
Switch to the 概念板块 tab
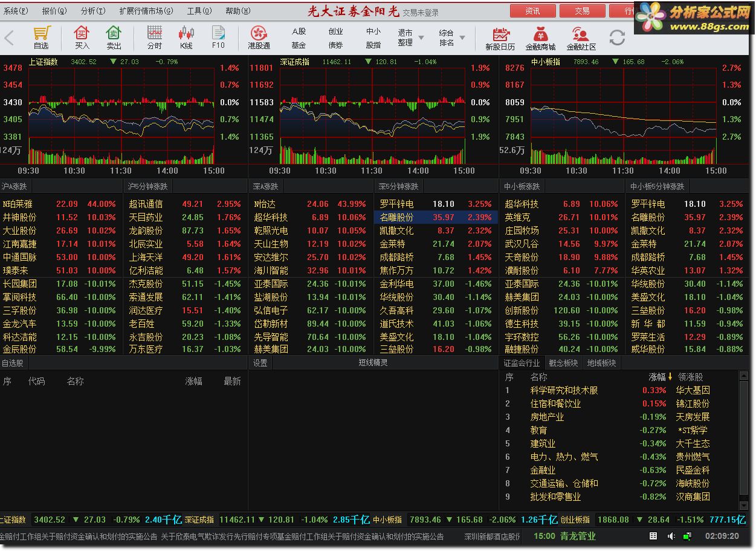click(x=563, y=363)
